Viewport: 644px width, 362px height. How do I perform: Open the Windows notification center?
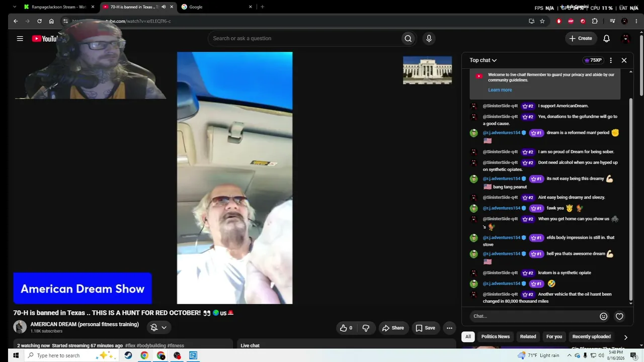[x=634, y=355]
